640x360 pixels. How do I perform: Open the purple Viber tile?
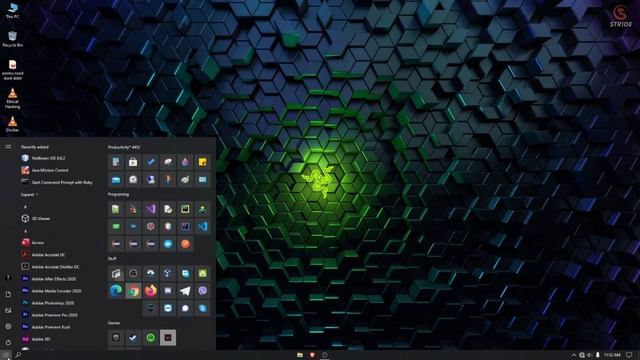(x=202, y=291)
